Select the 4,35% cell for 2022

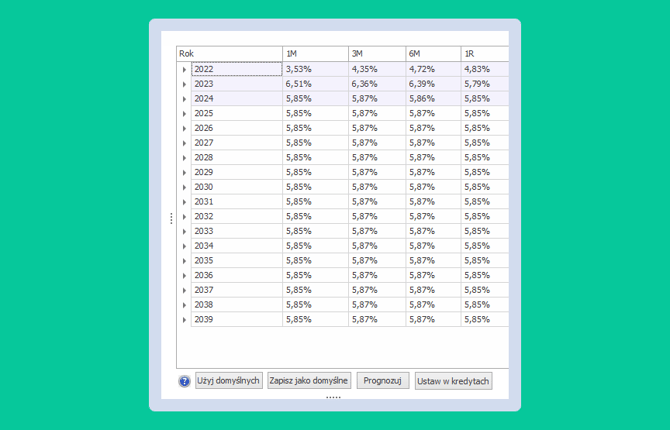pyautogui.click(x=377, y=69)
